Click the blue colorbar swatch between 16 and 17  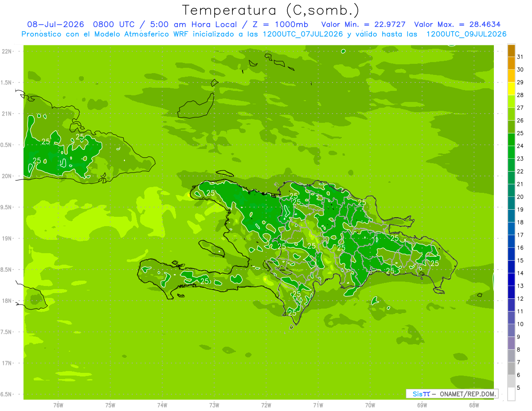click(x=511, y=242)
